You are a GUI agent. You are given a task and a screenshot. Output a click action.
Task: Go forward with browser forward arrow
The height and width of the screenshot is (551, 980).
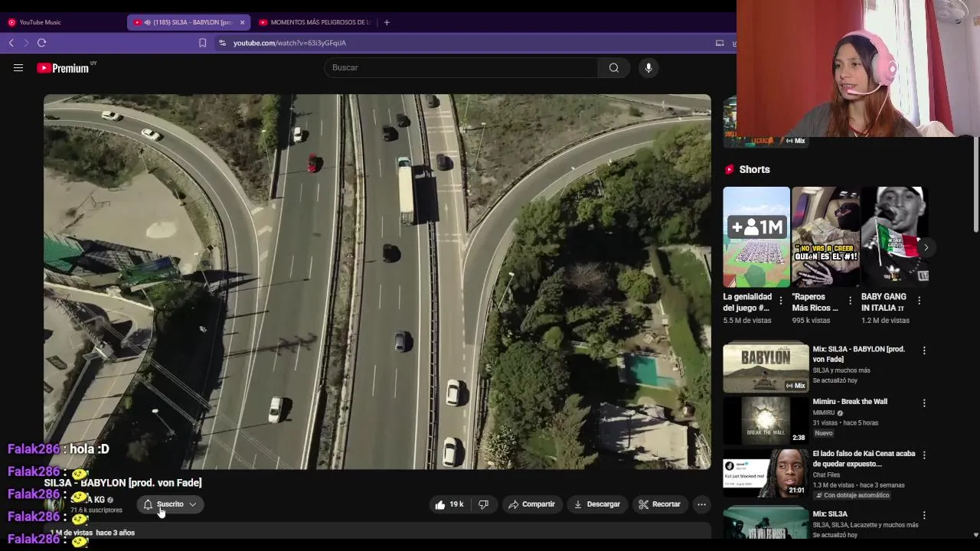click(x=26, y=43)
